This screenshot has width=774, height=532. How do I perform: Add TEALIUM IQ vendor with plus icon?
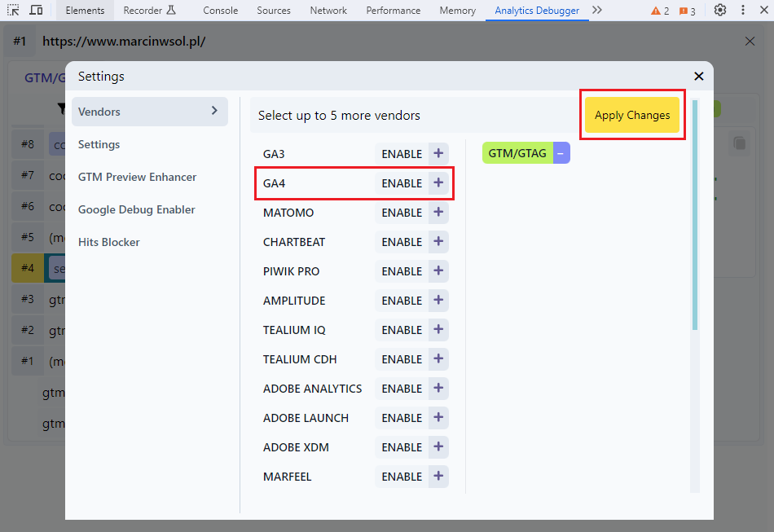tap(438, 330)
